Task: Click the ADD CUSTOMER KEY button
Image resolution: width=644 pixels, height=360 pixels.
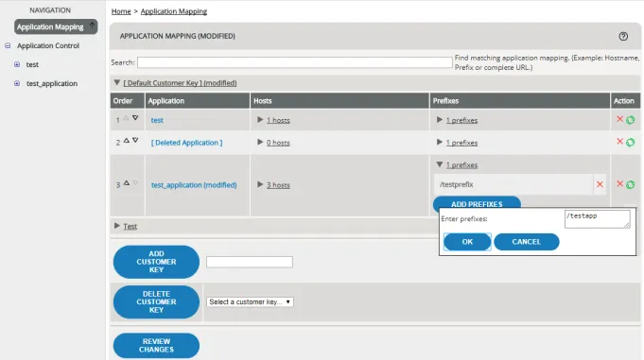Action: click(156, 262)
